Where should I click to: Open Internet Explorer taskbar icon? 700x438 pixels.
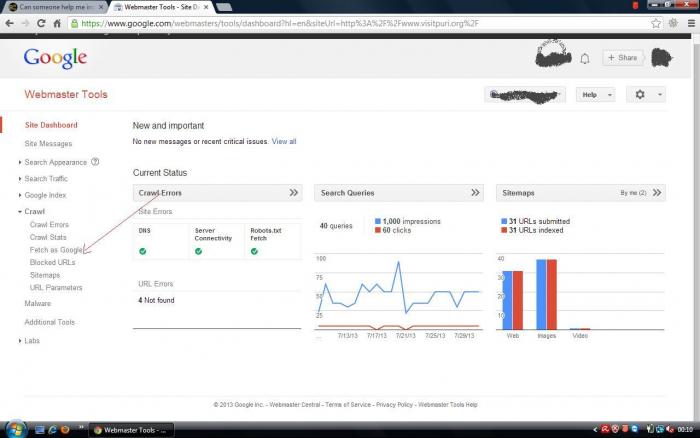pos(52,430)
